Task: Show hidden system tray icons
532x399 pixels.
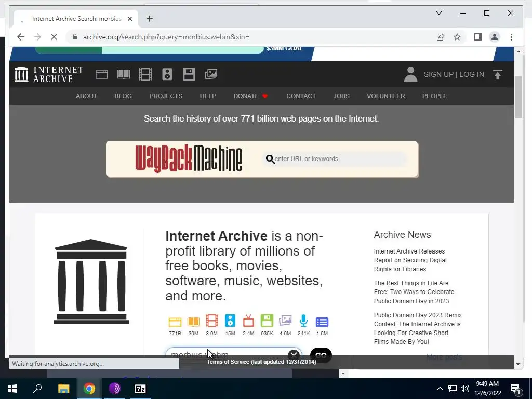Action: pyautogui.click(x=440, y=389)
